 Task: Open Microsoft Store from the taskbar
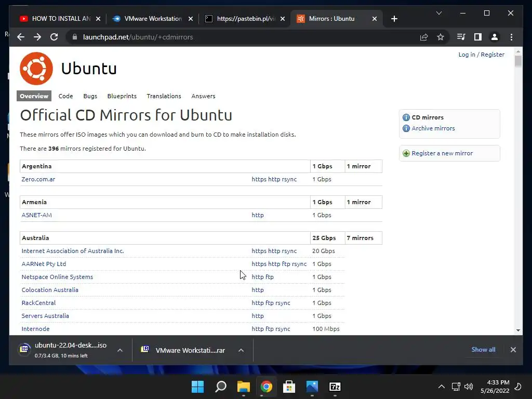tap(289, 387)
